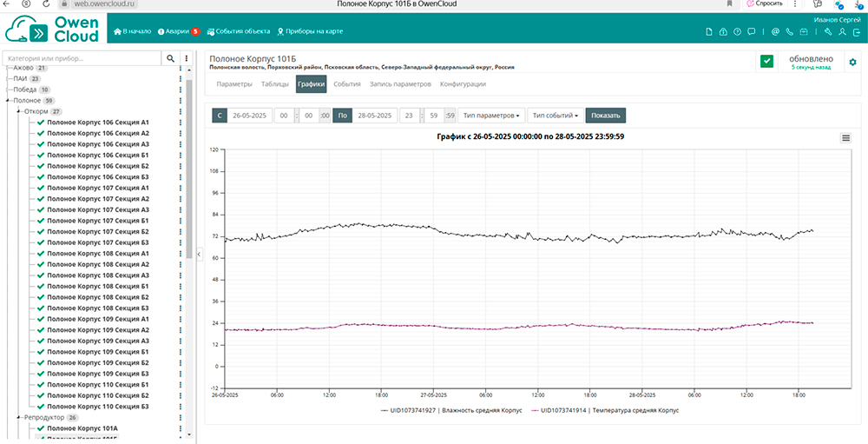Screen dimensions: 868x444
Task: Open the help question mark icon
Action: click(738, 32)
